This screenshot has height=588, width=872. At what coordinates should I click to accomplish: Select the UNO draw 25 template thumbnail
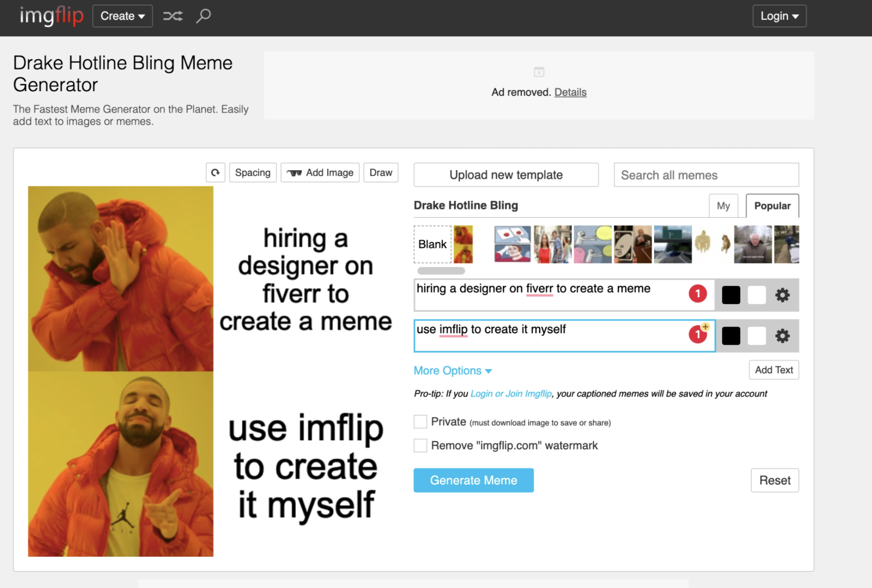click(633, 244)
